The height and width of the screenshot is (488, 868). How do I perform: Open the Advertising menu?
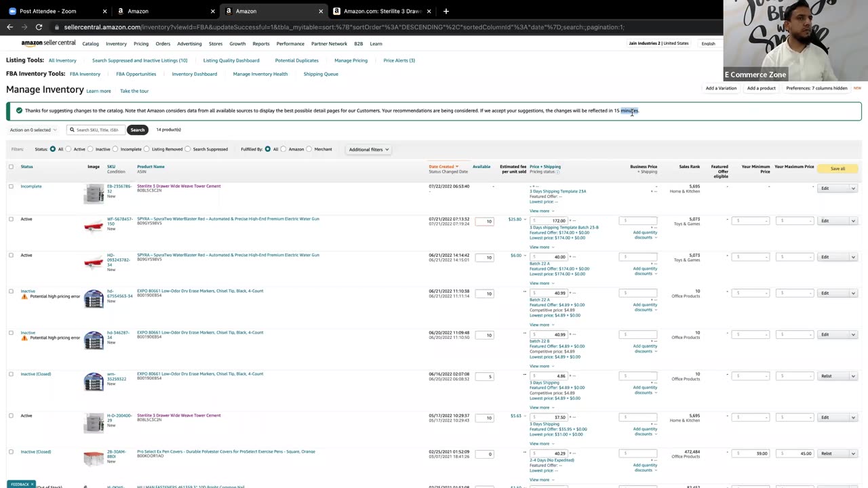[189, 43]
